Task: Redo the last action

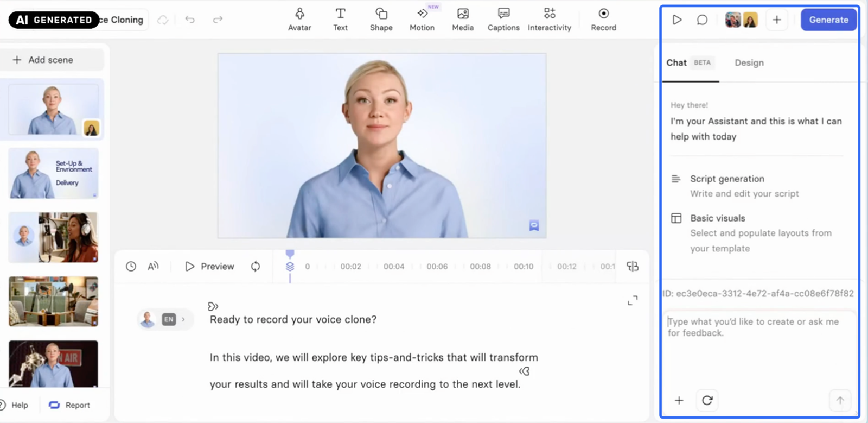Action: [218, 20]
